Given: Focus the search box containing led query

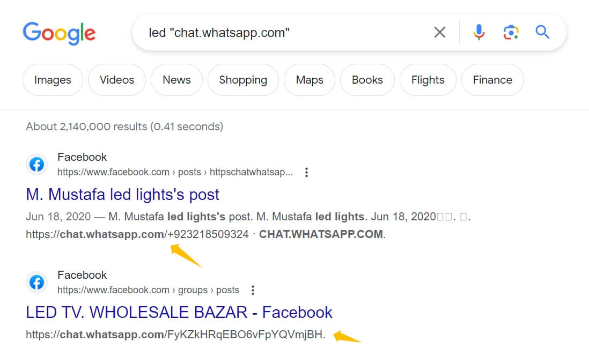Looking at the screenshot, I should pos(285,33).
